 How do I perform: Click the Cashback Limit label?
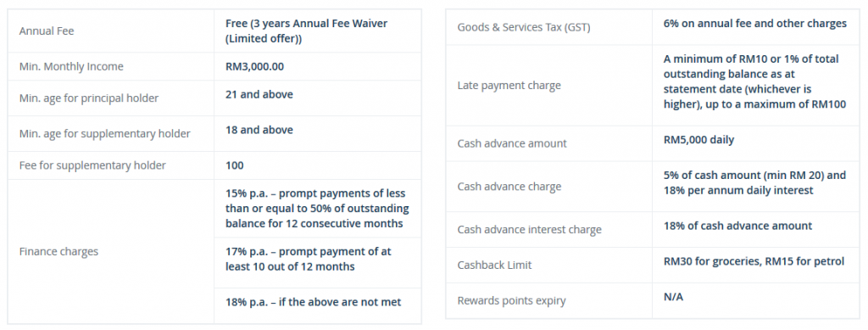pos(494,265)
